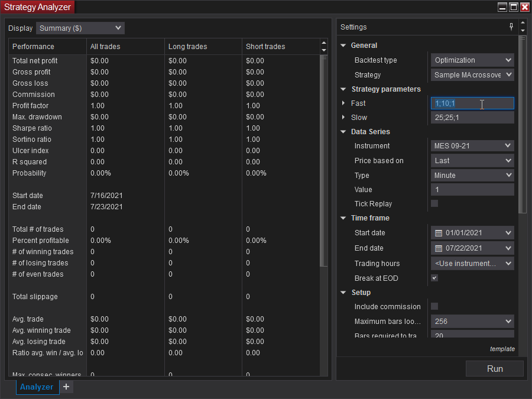Collapse the Setup section arrow
Screen dimensions: 532x399
[343, 293]
